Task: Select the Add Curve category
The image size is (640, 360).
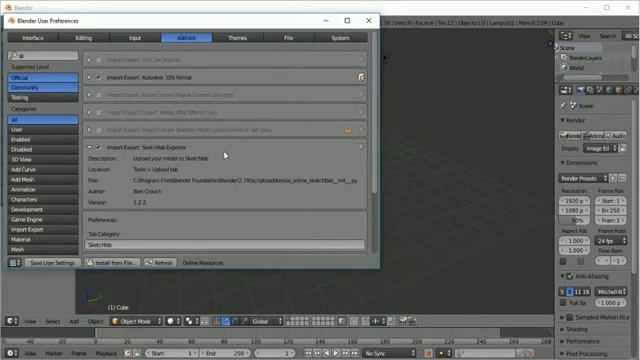Action: 43,169
